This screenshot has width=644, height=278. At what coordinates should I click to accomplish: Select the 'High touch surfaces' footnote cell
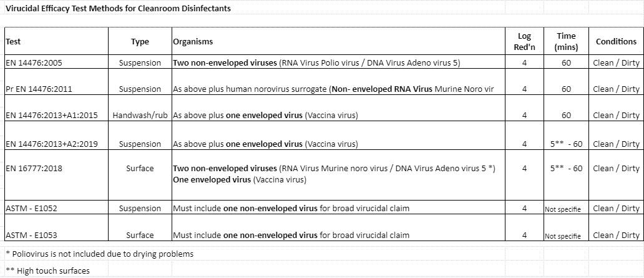click(48, 271)
